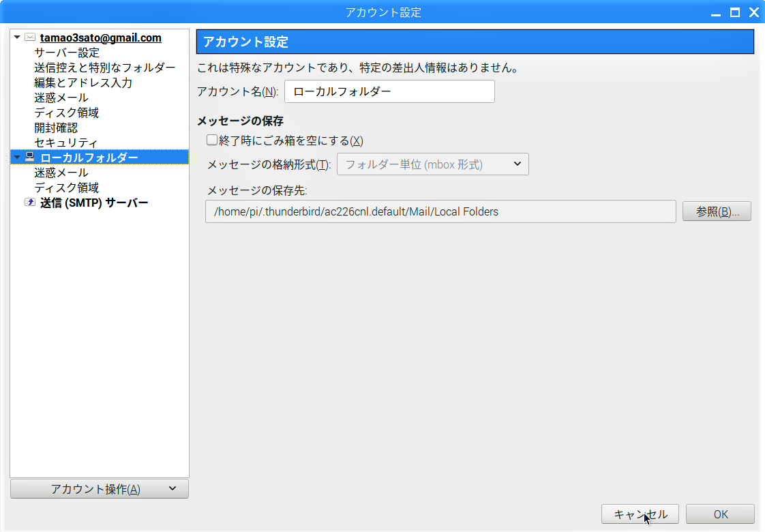Click the アカウント名 input field
This screenshot has height=532, width=765.
pyautogui.click(x=390, y=92)
